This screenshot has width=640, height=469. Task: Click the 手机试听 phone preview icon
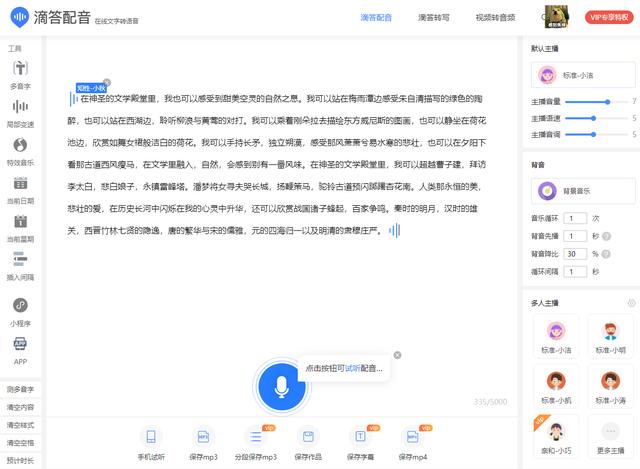tap(151, 437)
